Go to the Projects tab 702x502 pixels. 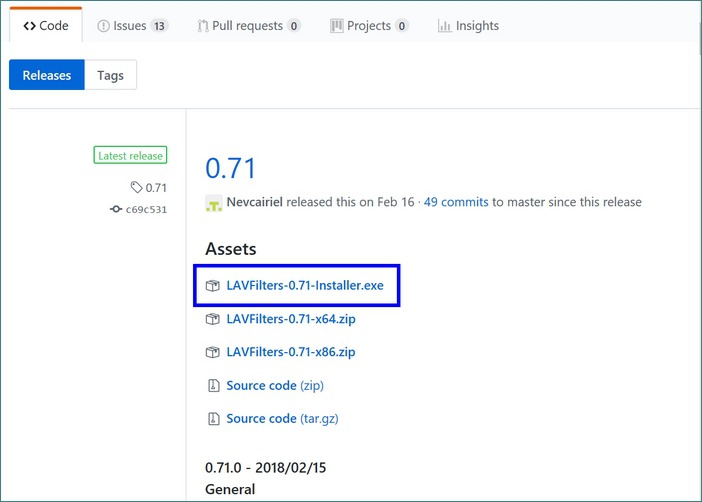pos(369,26)
